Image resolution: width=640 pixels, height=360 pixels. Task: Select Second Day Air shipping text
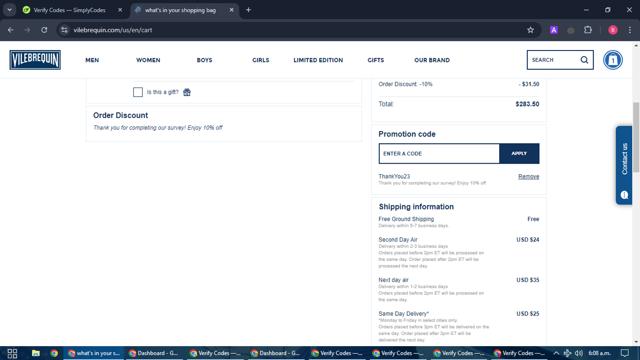[x=398, y=240]
